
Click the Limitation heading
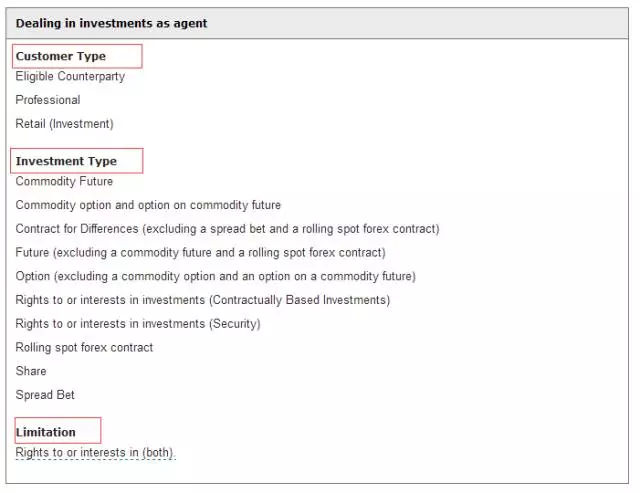pos(46,432)
